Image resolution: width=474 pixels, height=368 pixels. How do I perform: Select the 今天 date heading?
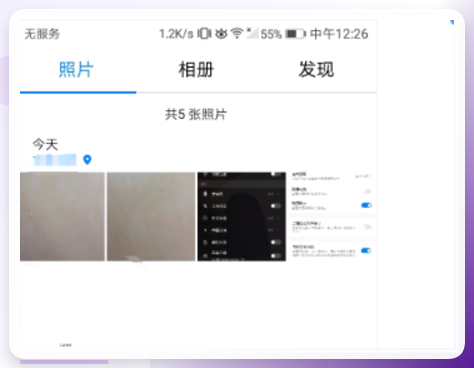click(45, 145)
